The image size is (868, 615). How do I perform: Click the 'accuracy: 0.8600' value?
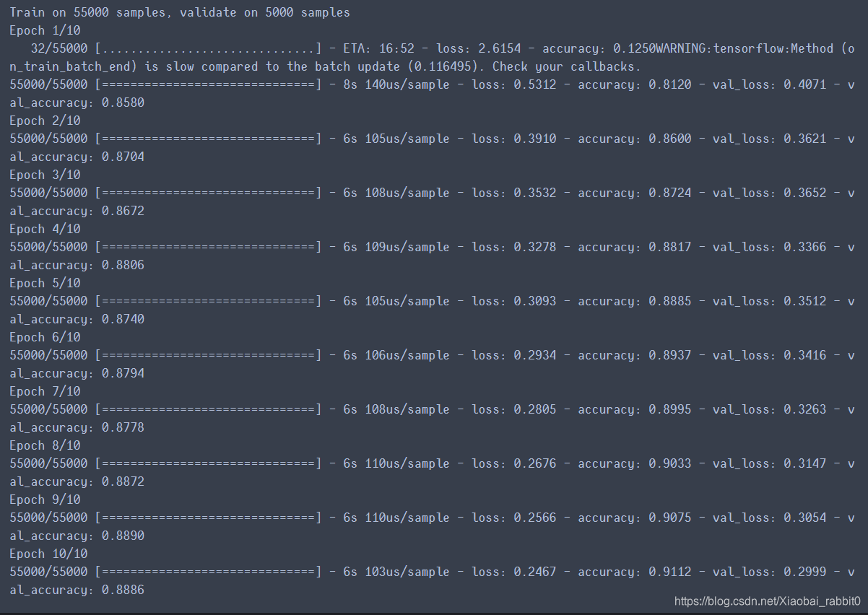click(x=634, y=139)
